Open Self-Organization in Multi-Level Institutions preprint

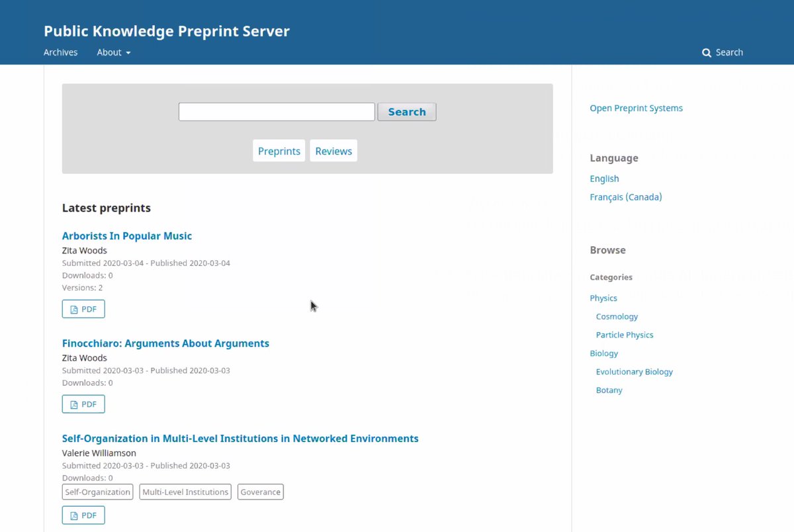click(x=240, y=438)
